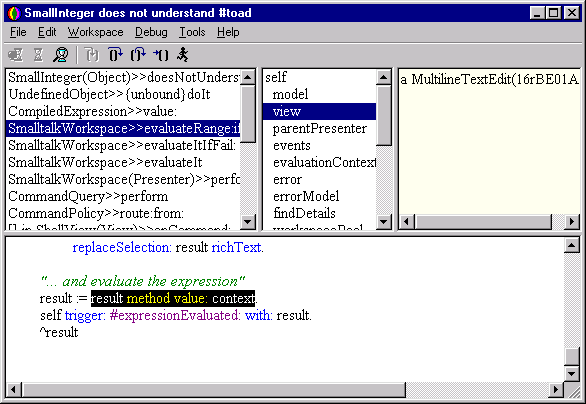
Task: Click the hourglass toolbar icon
Action: click(x=38, y=55)
